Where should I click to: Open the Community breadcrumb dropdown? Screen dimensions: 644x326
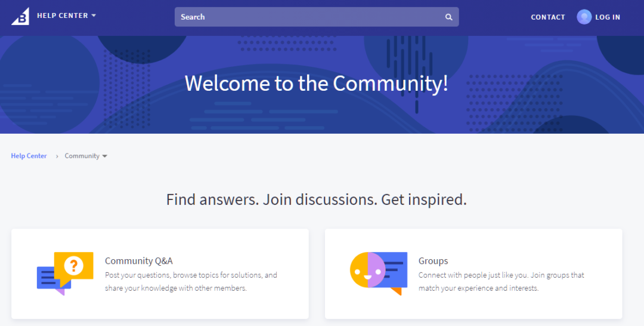click(x=86, y=156)
